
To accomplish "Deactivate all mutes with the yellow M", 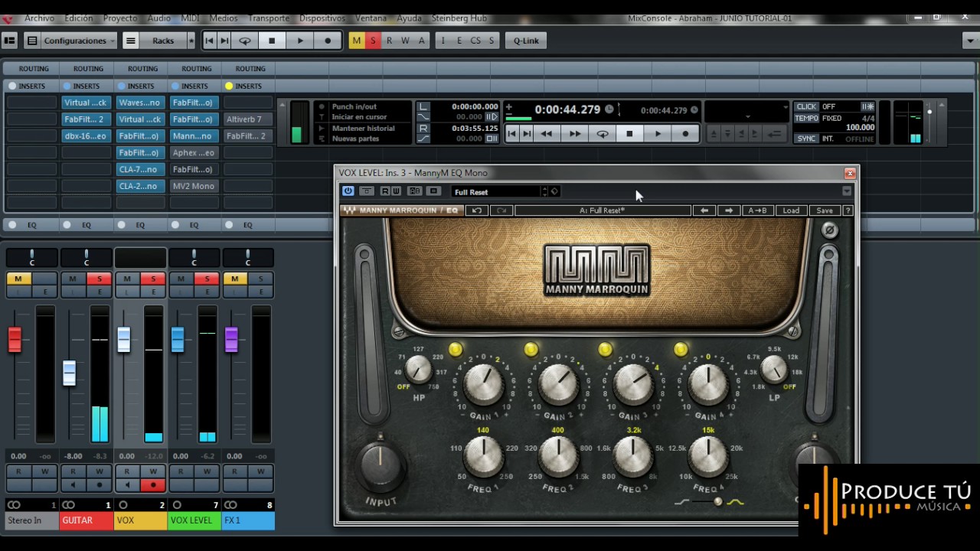I will click(357, 41).
